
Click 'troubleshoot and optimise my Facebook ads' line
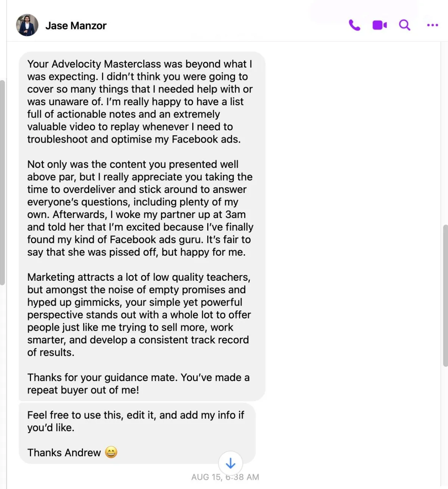tap(134, 139)
